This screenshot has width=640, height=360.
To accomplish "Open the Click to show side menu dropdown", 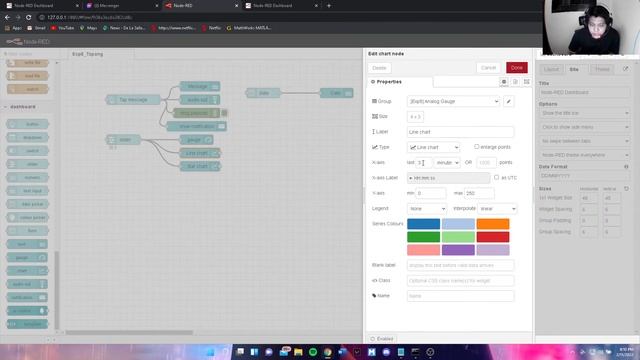I will [x=584, y=127].
